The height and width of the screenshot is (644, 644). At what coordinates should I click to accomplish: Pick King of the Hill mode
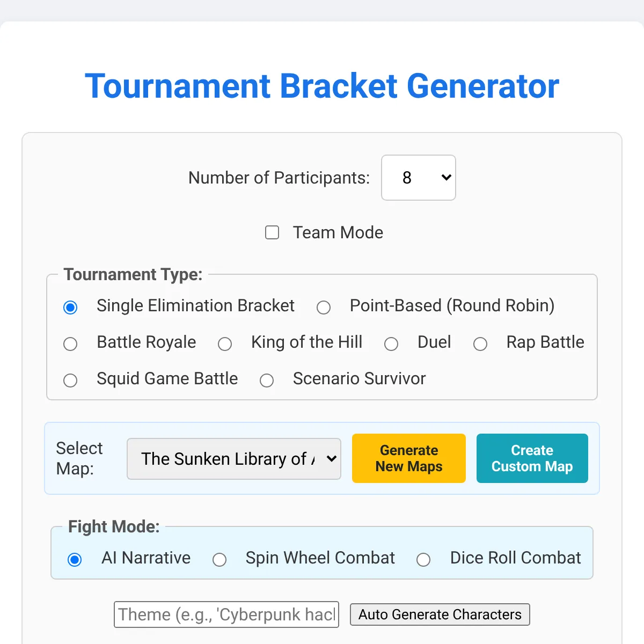225,344
